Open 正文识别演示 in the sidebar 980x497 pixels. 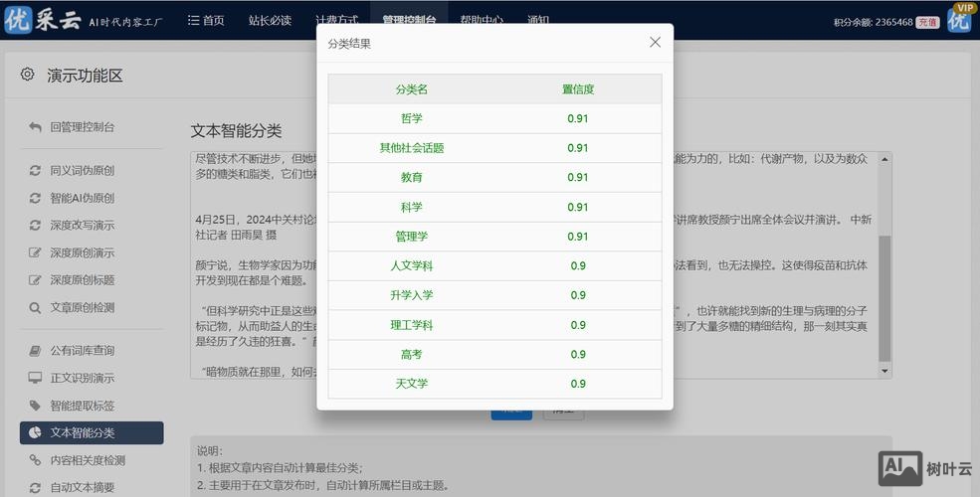click(83, 378)
